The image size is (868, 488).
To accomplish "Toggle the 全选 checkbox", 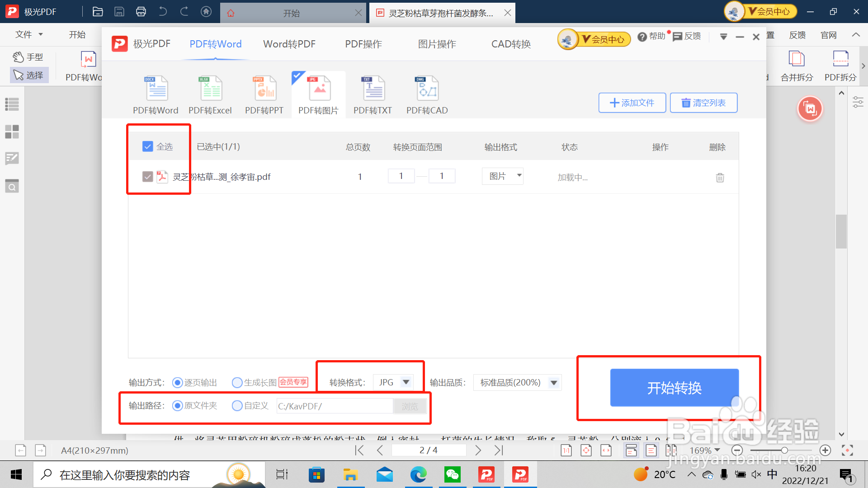I will pos(147,146).
